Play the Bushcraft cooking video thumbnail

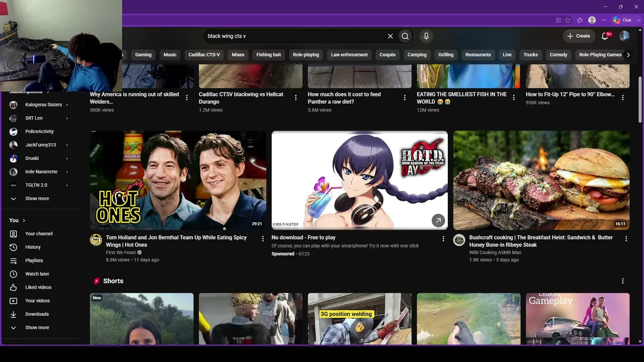541,180
